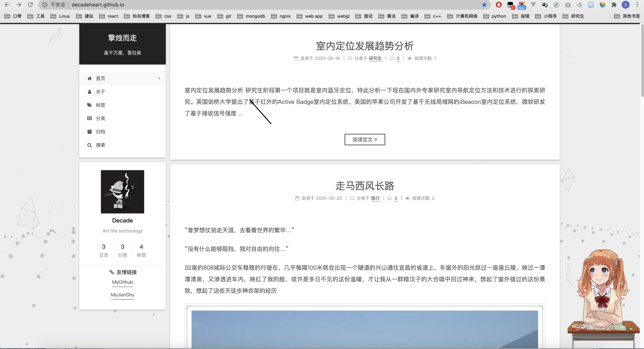Image resolution: width=644 pixels, height=349 pixels.
Task: Open the python bookmark folder
Action: pyautogui.click(x=495, y=16)
